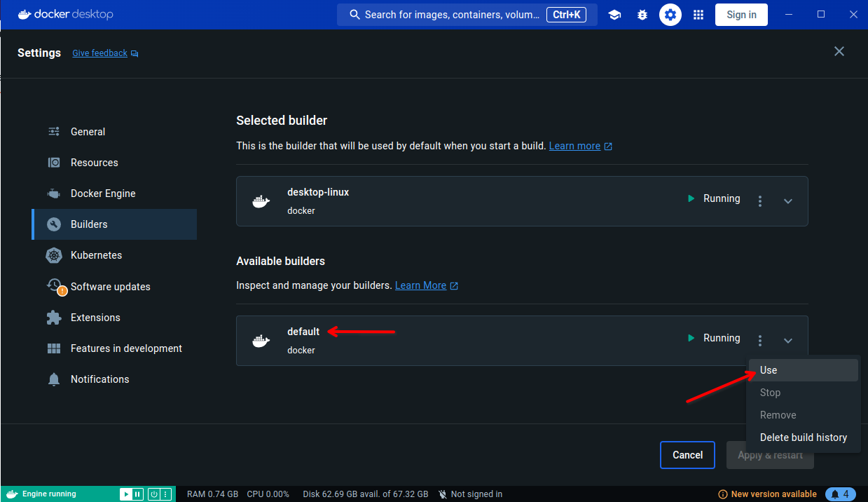The image size is (868, 502).
Task: Open General settings
Action: pyautogui.click(x=114, y=132)
